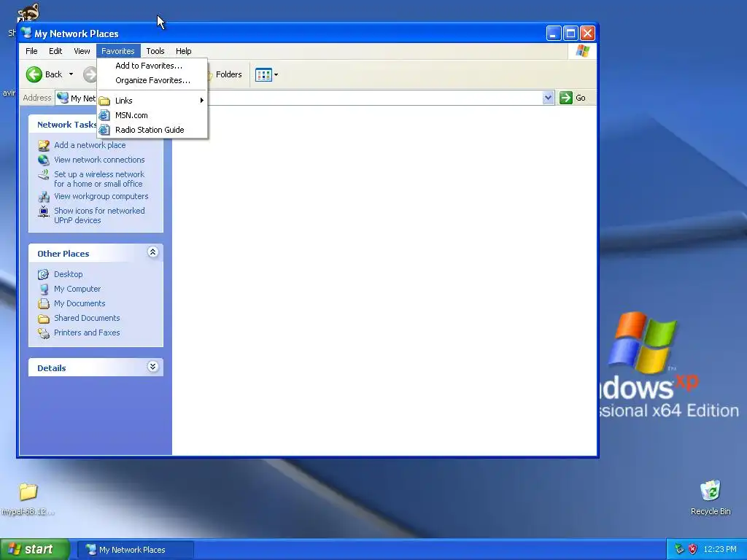Click the Start button
Screen dimensions: 747x560
pos(35,549)
